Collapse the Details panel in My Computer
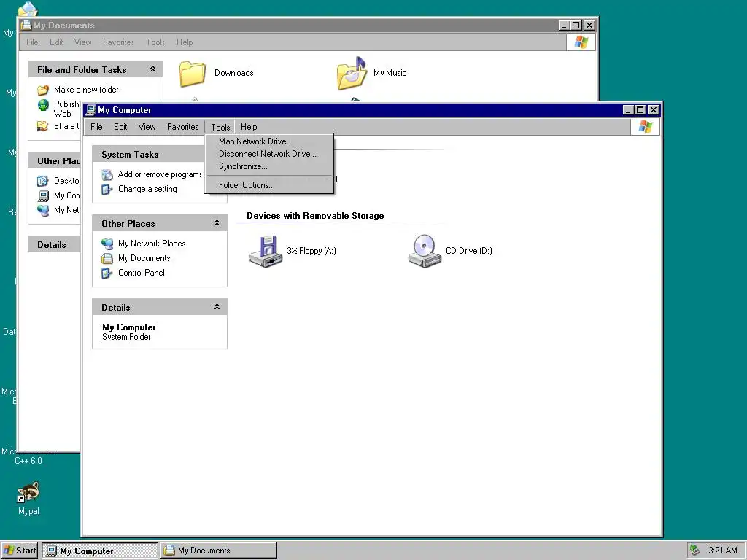This screenshot has width=747, height=560. pos(217,307)
